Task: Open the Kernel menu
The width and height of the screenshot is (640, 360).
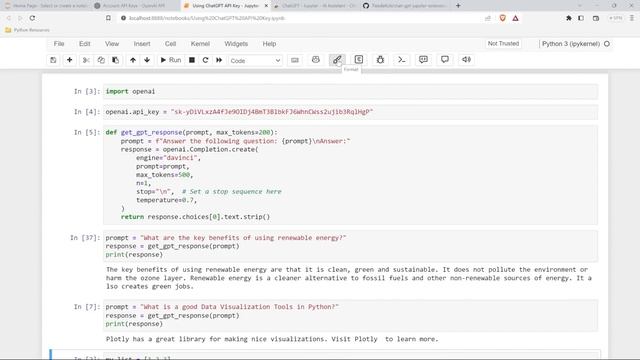Action: 200,44
